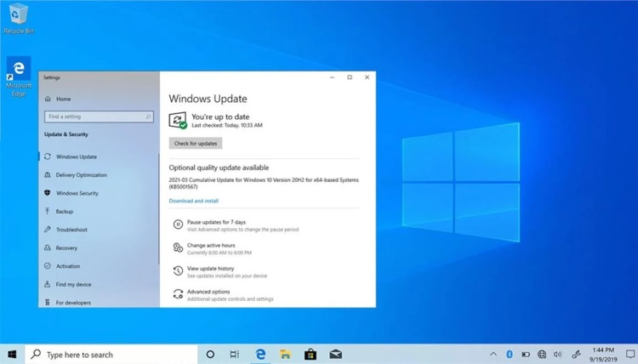Image resolution: width=638 pixels, height=364 pixels.
Task: Select Recovery in the sidebar
Action: (66, 248)
